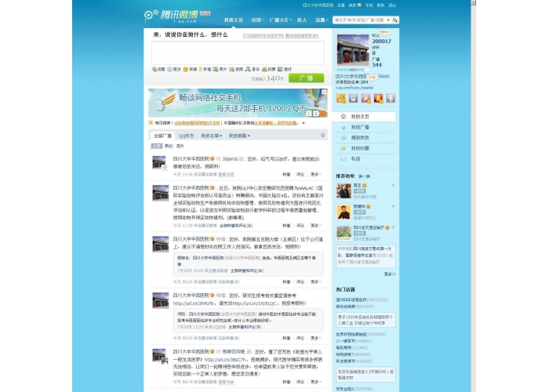Dismiss the second recommended user
The width and height of the screenshot is (549, 392).
[x=393, y=206]
